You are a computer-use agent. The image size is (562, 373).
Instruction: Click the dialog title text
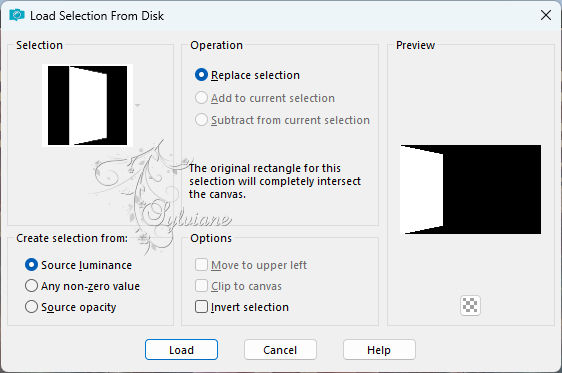click(97, 16)
